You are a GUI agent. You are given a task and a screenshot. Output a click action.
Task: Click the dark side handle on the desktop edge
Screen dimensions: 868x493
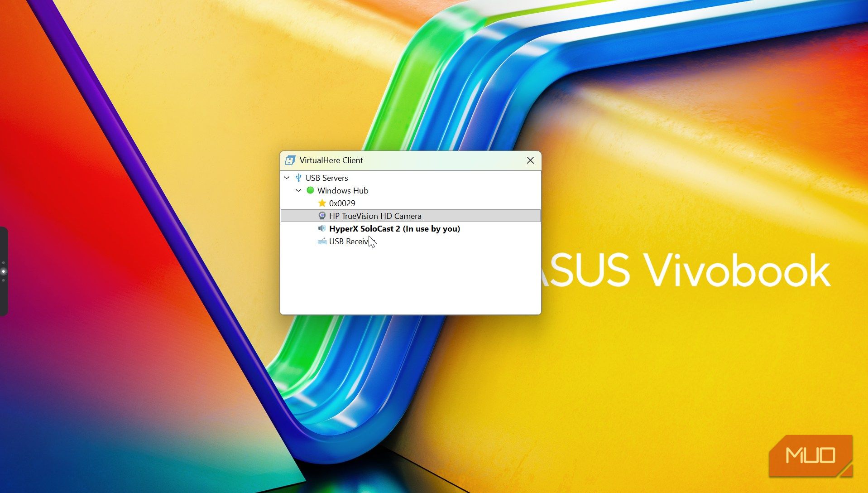tap(4, 271)
